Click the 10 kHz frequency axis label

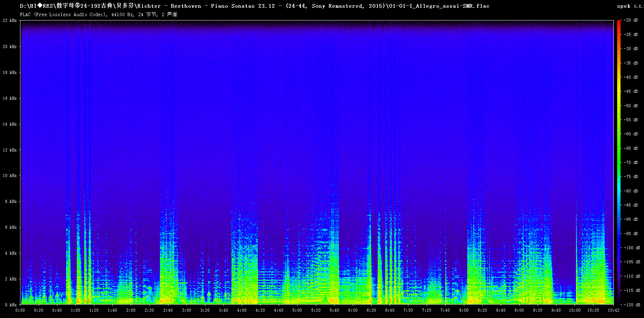(x=10, y=176)
